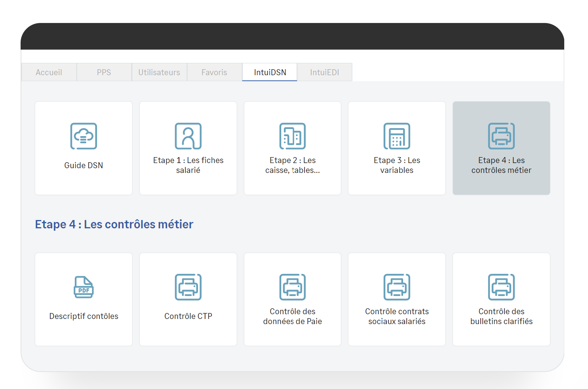Image resolution: width=588 pixels, height=389 pixels.
Task: Switch to the Utilisateurs tab
Action: 159,72
